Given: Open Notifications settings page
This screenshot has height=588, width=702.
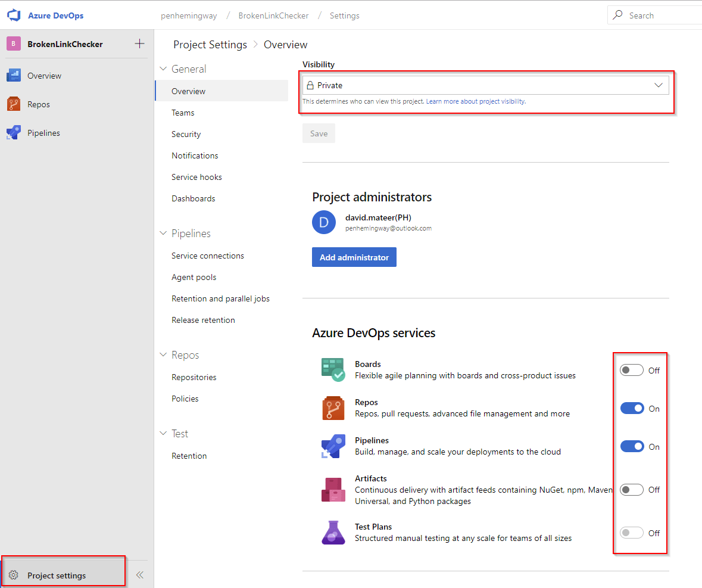Looking at the screenshot, I should [195, 155].
